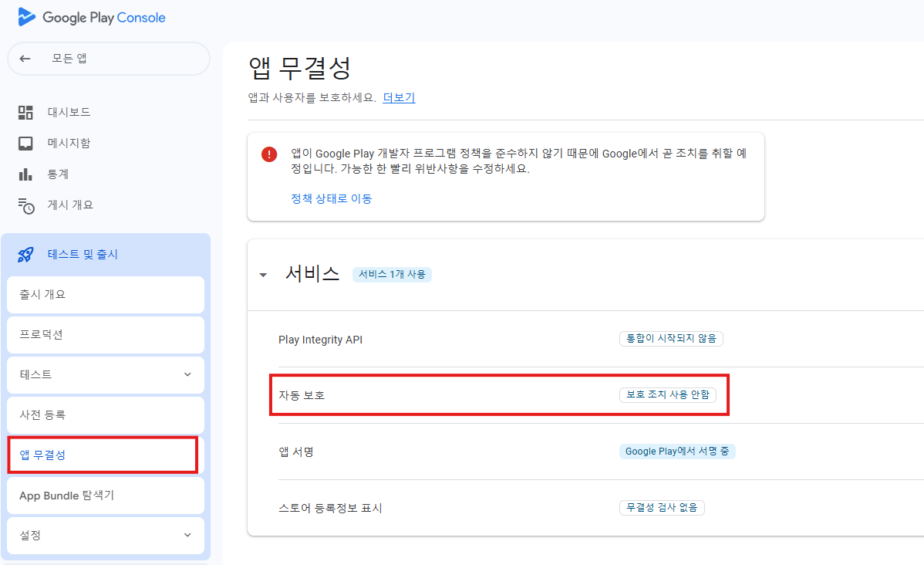Go to 프로덕션 menu item
The height and width of the screenshot is (565, 924).
(x=106, y=335)
